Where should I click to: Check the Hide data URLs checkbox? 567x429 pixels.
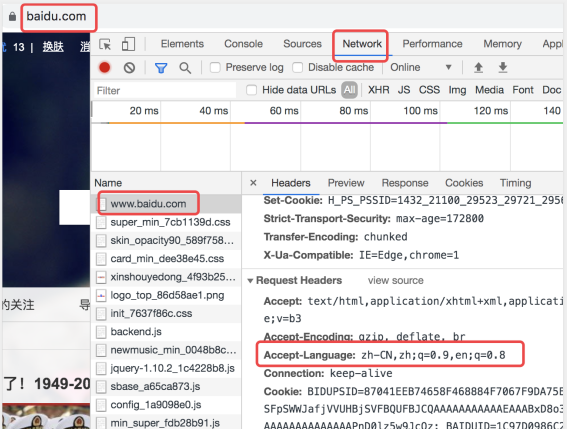[x=251, y=90]
